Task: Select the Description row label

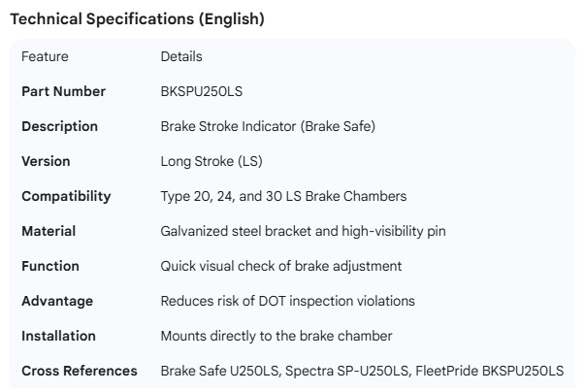Action: pyautogui.click(x=59, y=126)
